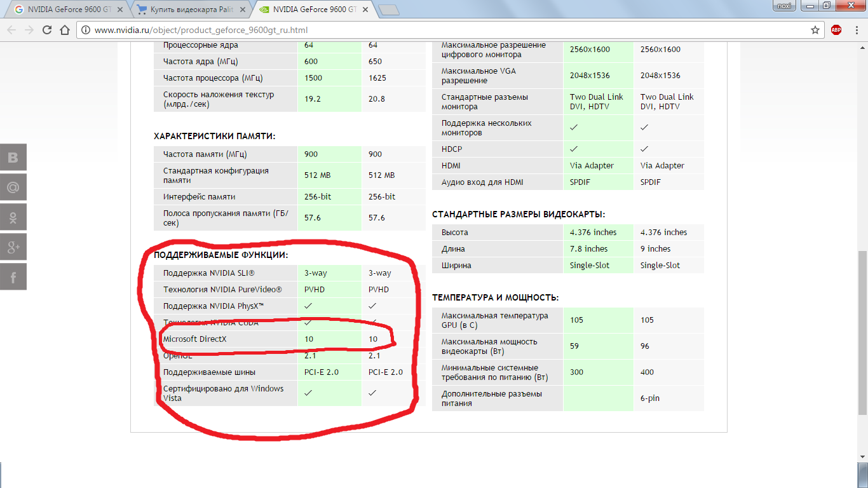Click the power supply requirement value 400
868x488 pixels.
click(x=648, y=372)
